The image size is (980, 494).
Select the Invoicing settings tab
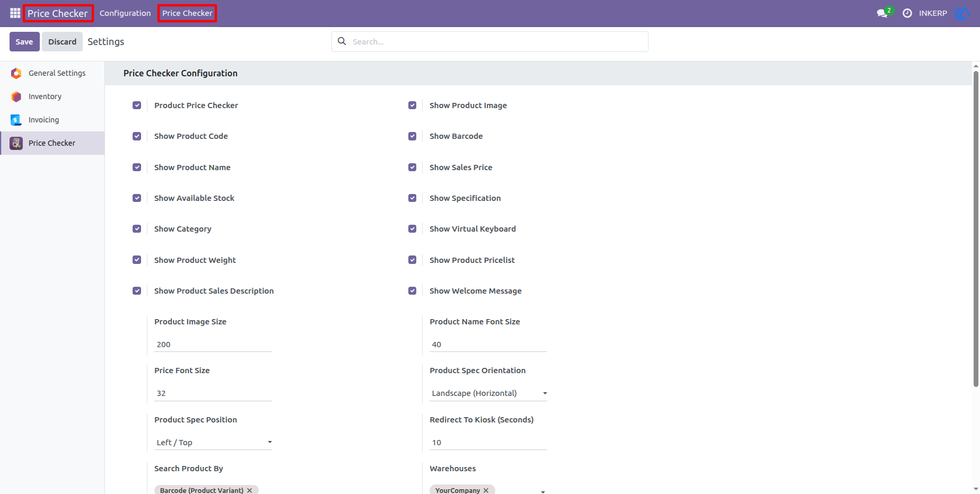click(x=52, y=120)
